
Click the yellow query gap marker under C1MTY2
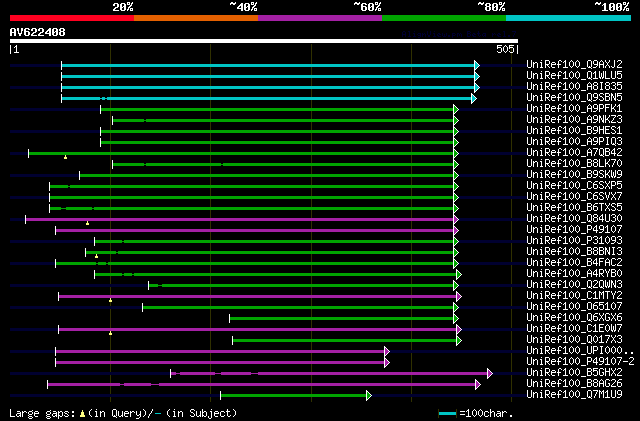point(110,301)
